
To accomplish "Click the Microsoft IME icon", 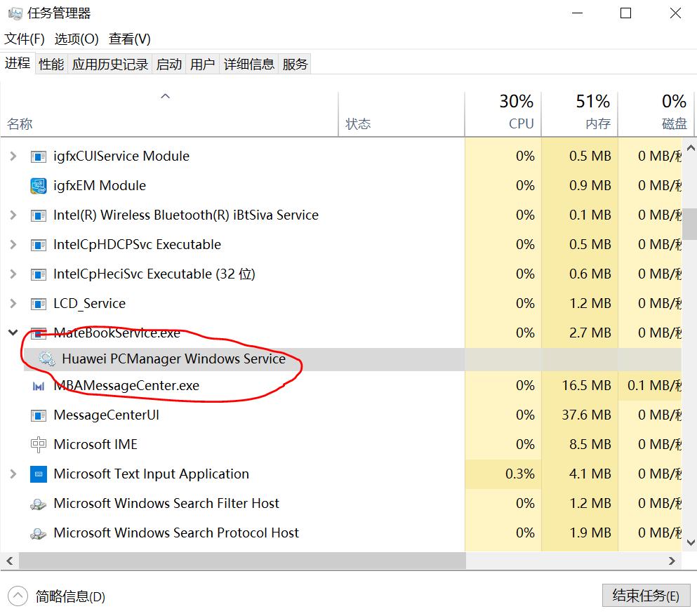I will pos(38,444).
